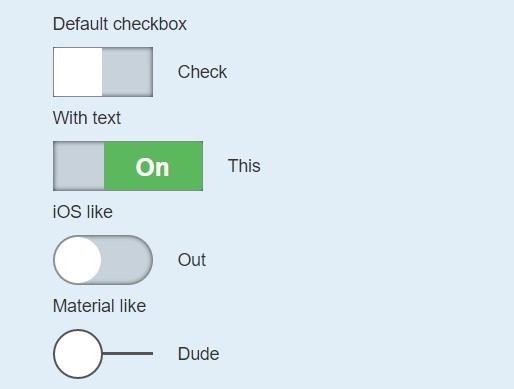Click the white round knob of the iOS switch
This screenshot has height=389, width=514.
(x=78, y=260)
